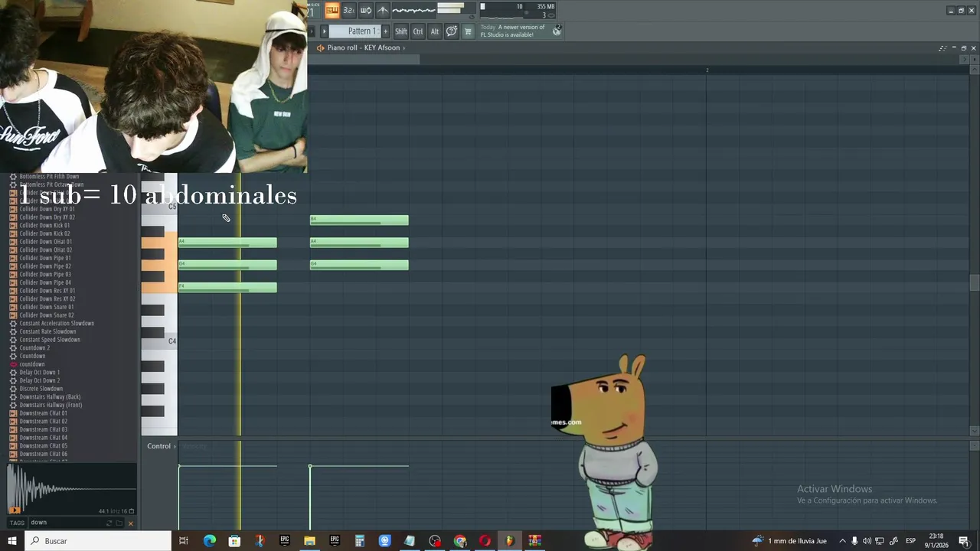The image size is (980, 551).
Task: Toggle the Ctrl typing key button
Action: tap(418, 31)
